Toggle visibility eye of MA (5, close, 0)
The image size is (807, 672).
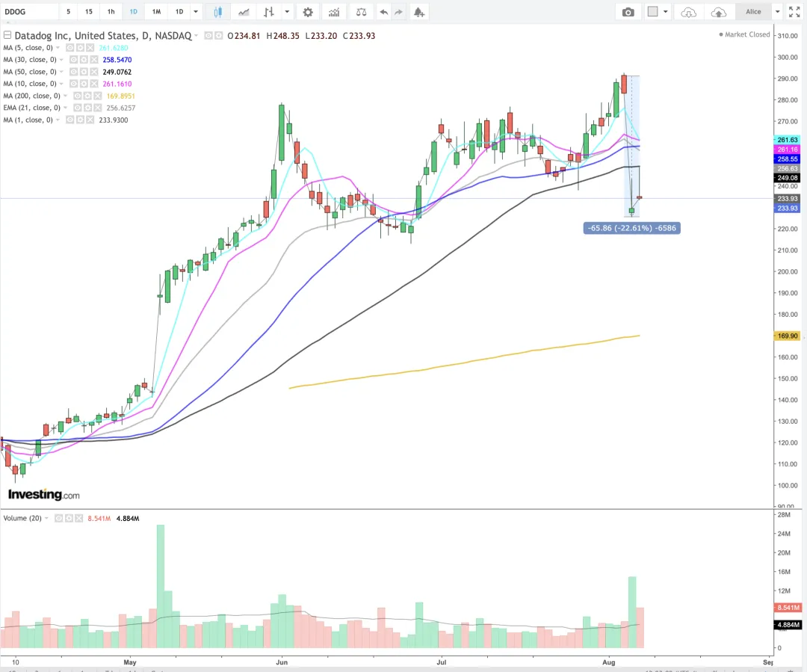(70, 47)
